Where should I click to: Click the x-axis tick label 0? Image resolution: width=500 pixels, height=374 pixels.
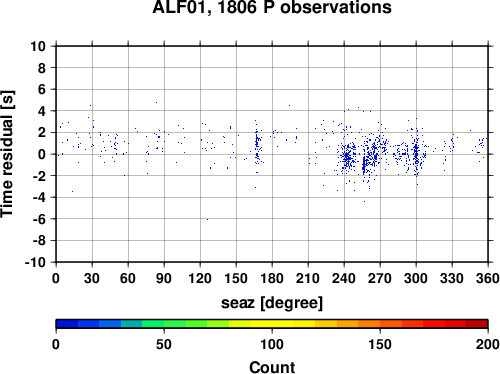[56, 278]
